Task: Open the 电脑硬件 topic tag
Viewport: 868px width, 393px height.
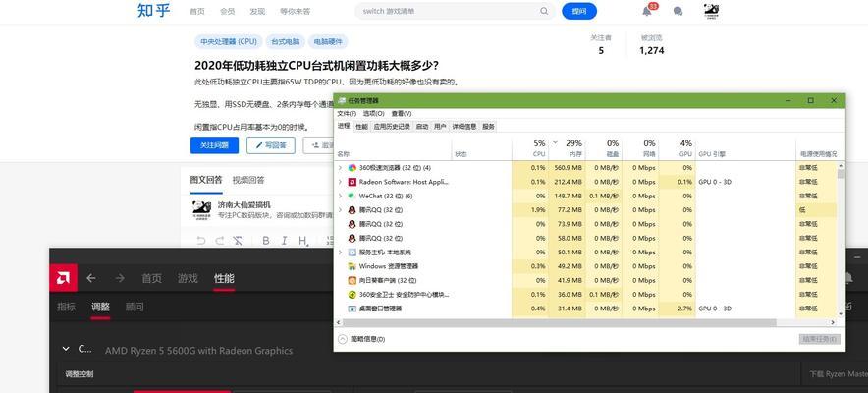Action: click(x=328, y=41)
